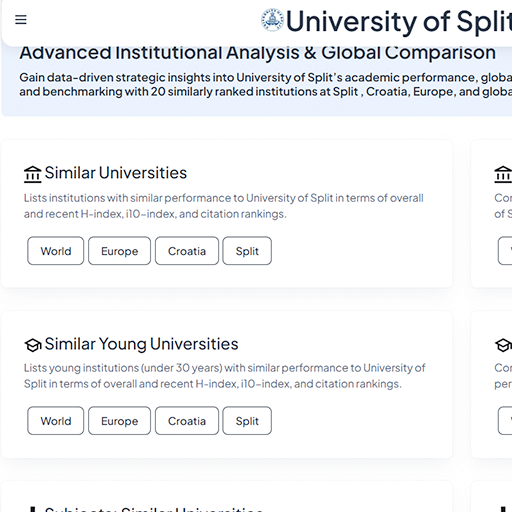Click the cut-off button in the top-right card
Image resolution: width=512 pixels, height=512 pixels.
505,251
